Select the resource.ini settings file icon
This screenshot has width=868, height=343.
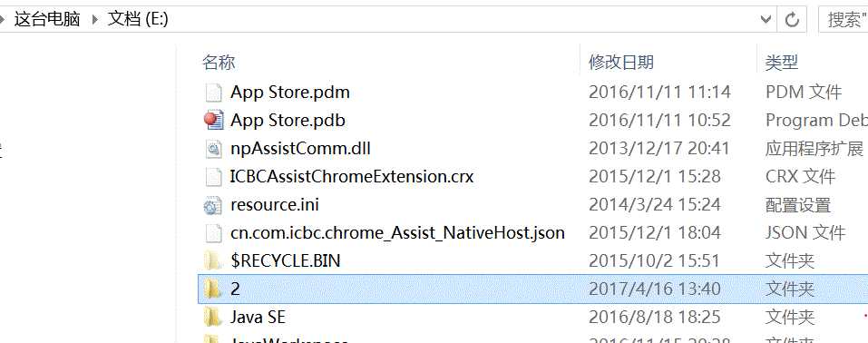(214, 205)
